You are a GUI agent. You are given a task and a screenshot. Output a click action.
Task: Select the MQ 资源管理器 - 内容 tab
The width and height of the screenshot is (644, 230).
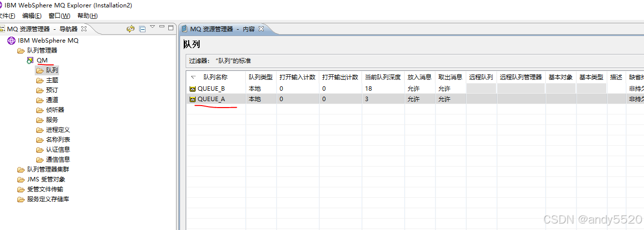(x=222, y=29)
